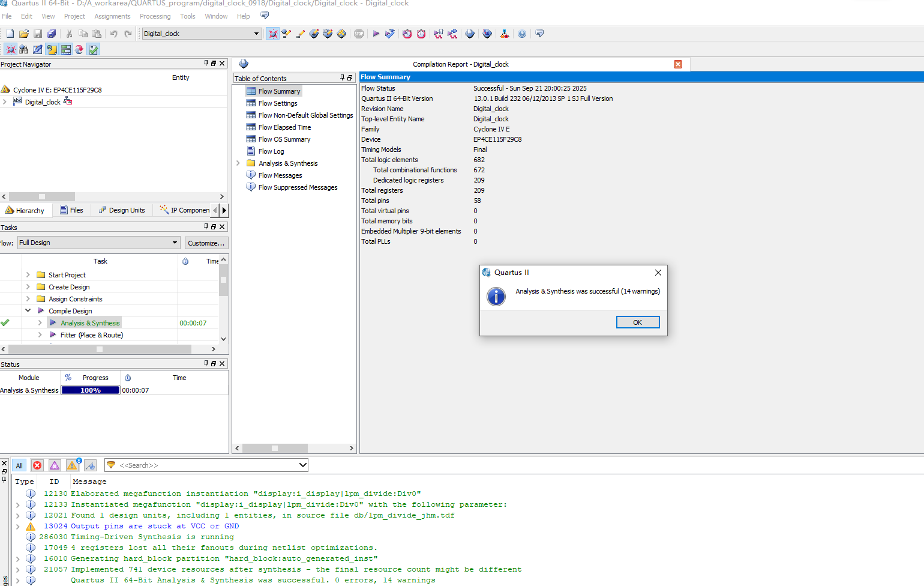Collapse the Compile Design task
Viewport: 924px width, 586px height.
pyautogui.click(x=28, y=310)
